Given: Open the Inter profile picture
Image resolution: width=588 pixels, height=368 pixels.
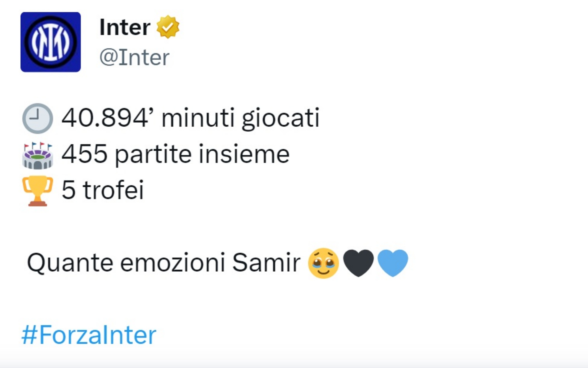Looking at the screenshot, I should pos(51,42).
